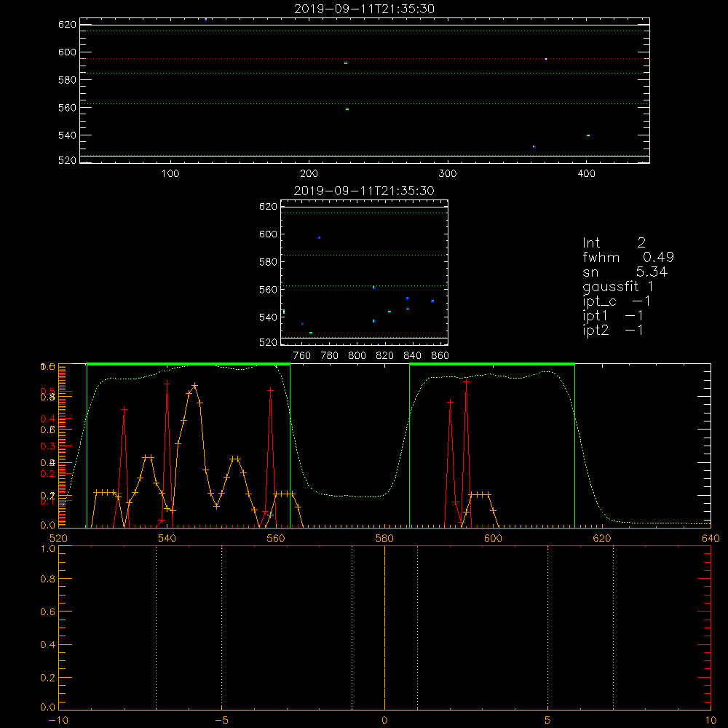This screenshot has width=728, height=728.
Task: Click the 'sn 5.34' value
Action: (625, 272)
